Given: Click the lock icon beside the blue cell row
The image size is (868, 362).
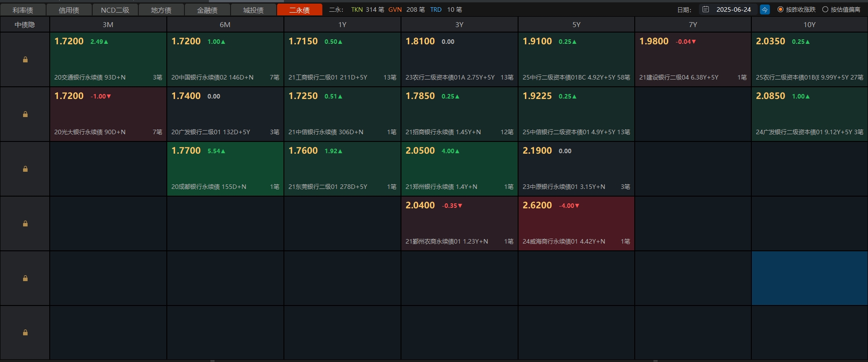Looking at the screenshot, I should (25, 278).
